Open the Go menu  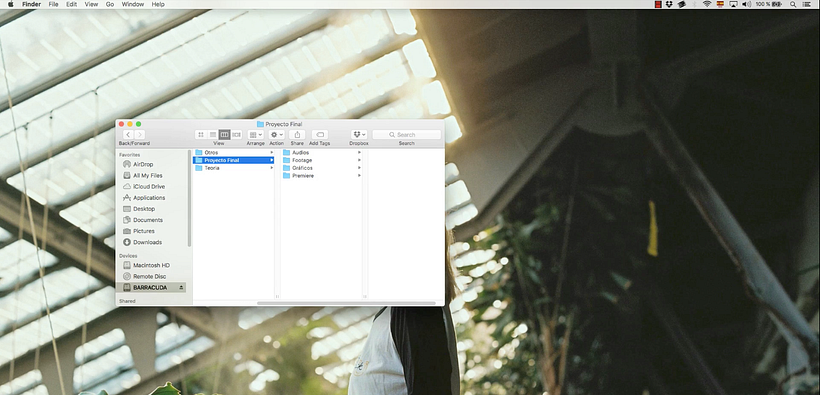(110, 4)
